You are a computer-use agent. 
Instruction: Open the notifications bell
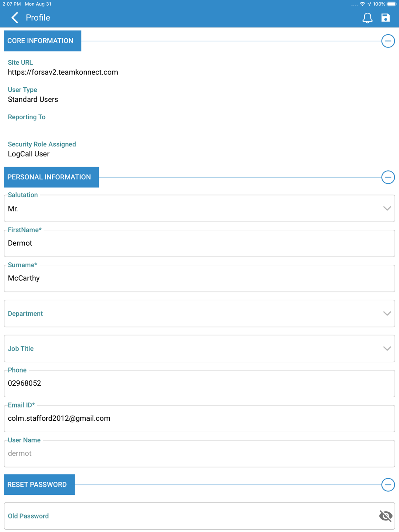367,18
